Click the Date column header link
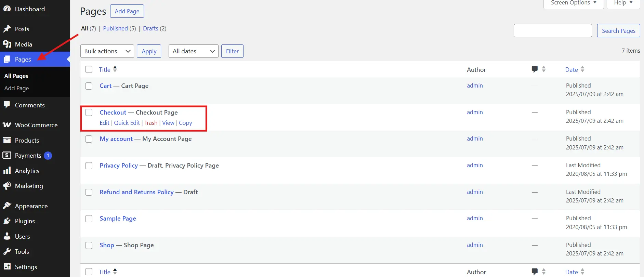644x277 pixels. [x=571, y=69]
